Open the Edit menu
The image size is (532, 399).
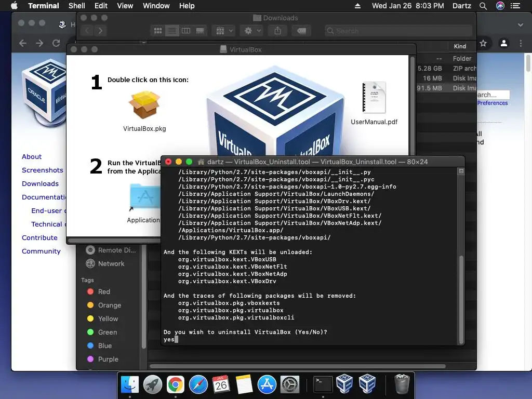[x=101, y=6]
